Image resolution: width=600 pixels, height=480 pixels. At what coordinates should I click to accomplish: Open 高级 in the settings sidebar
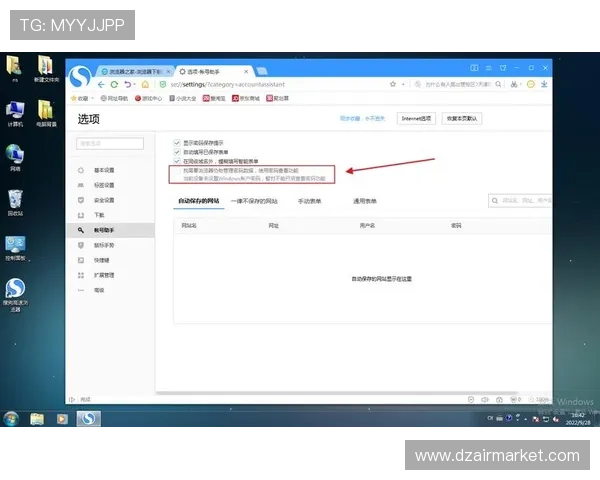[x=99, y=290]
